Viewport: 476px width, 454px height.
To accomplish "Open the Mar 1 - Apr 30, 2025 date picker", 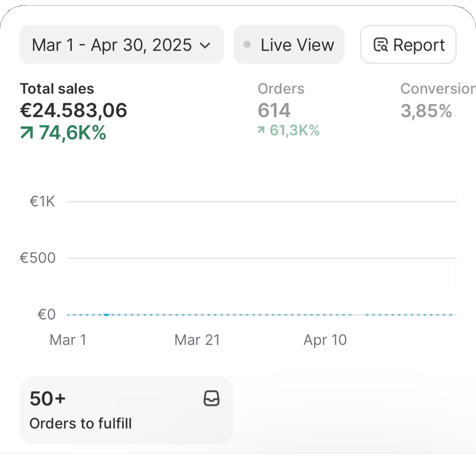I will pos(121,44).
